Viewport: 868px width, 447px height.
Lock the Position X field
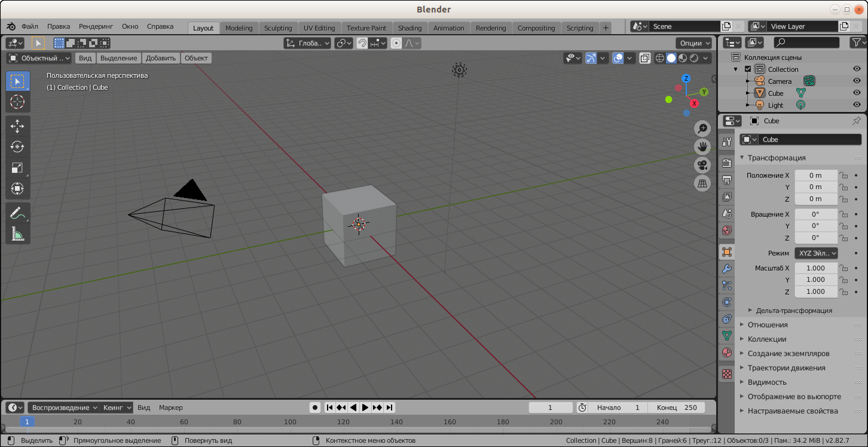(x=843, y=175)
